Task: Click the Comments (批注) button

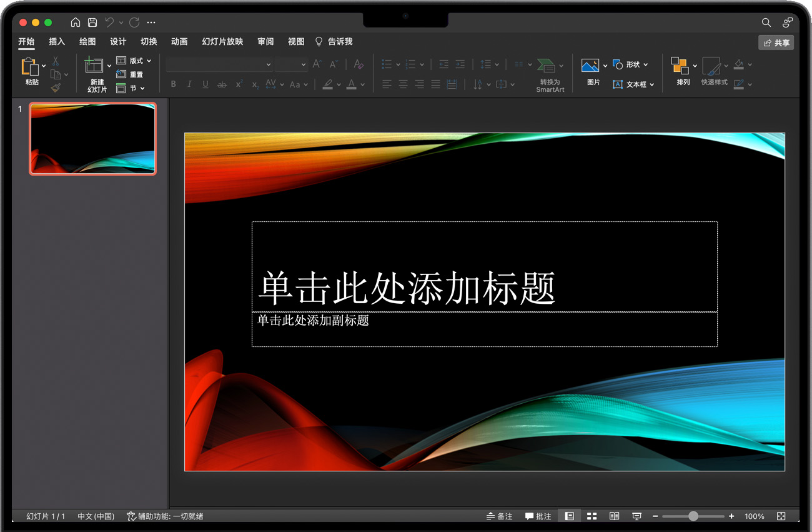Action: (538, 516)
